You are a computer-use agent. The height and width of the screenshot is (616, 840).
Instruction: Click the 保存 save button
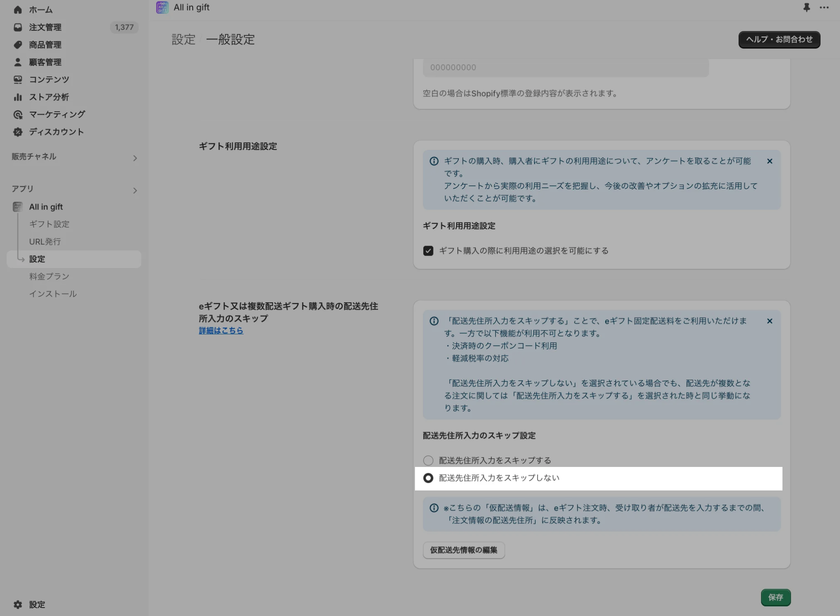coord(775,598)
